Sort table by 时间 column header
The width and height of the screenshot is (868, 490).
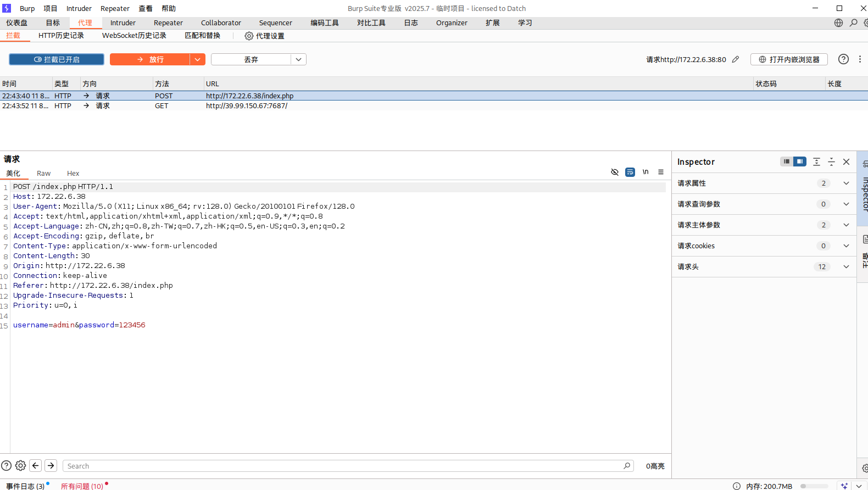(26, 83)
